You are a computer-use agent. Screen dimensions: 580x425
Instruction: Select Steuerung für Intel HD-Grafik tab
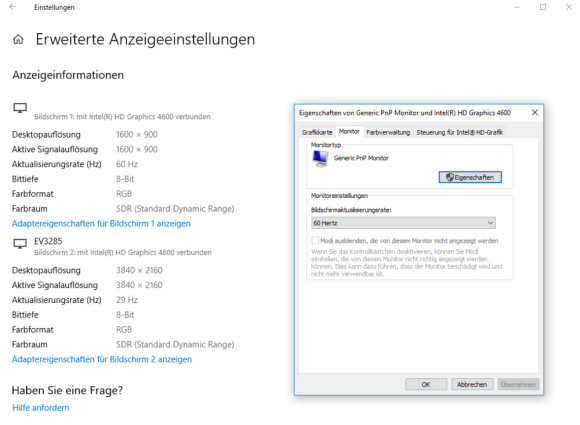tap(459, 132)
